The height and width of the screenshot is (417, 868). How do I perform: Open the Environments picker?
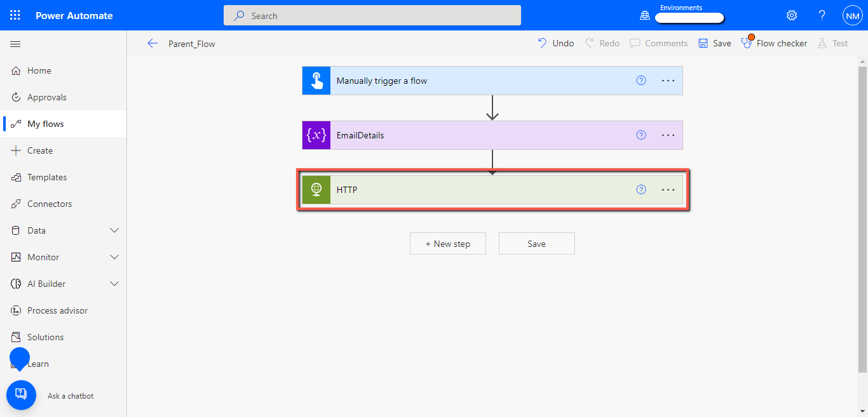pos(681,15)
